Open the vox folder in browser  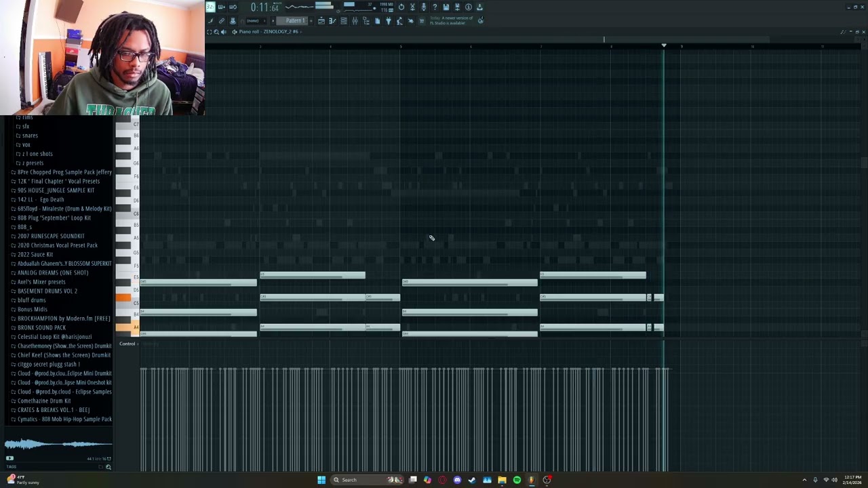[x=26, y=144]
